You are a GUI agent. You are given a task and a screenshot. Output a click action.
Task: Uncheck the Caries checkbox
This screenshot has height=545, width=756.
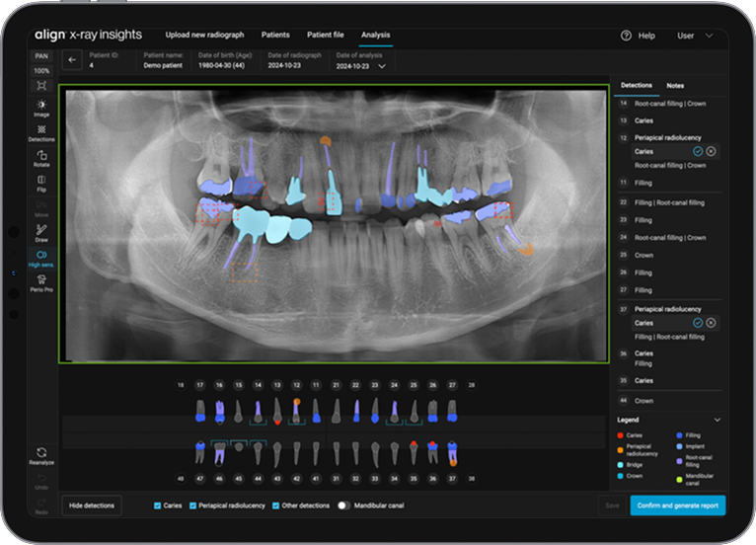coord(158,506)
